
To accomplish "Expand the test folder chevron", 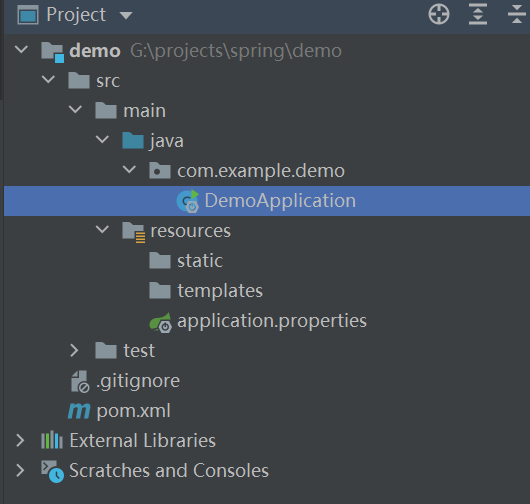I will 74,351.
